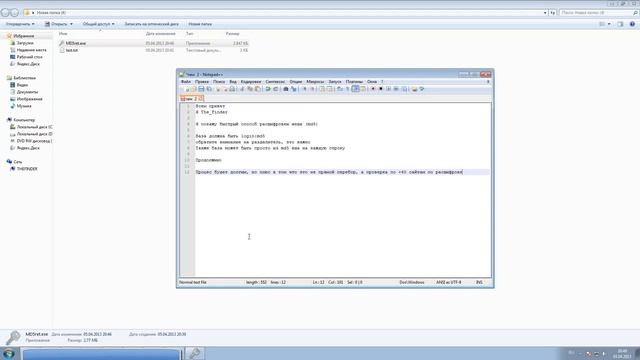Click Записать на оптический диск button
The width and height of the screenshot is (640, 360).
(x=151, y=24)
